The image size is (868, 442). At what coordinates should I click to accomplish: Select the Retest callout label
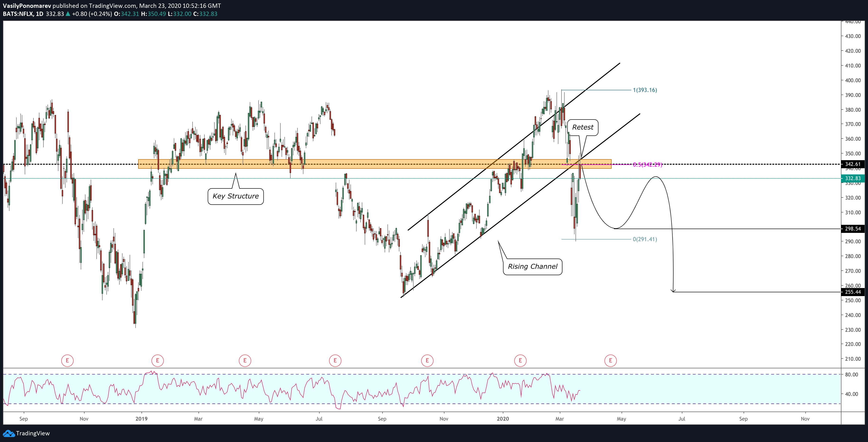pos(583,127)
